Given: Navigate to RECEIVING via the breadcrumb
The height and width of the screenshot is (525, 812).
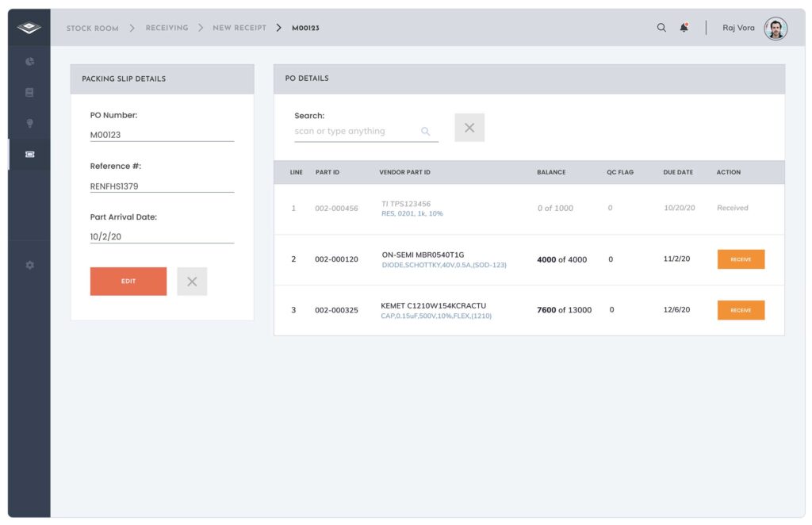Looking at the screenshot, I should (166, 27).
